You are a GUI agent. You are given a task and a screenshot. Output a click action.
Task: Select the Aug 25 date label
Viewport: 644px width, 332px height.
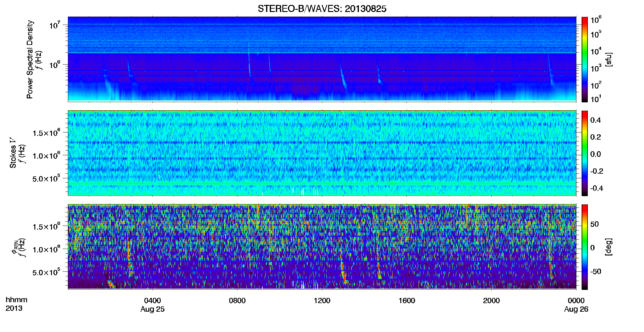(x=152, y=309)
